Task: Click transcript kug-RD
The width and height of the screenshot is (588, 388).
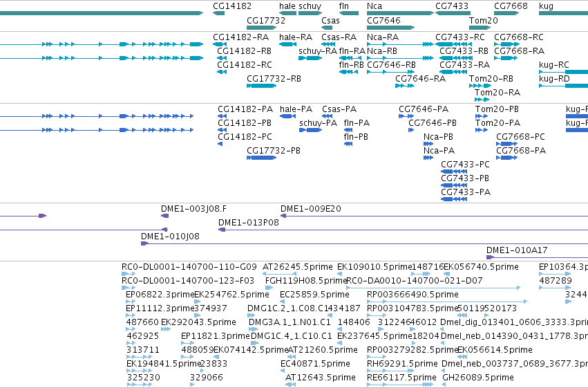Action: point(554,79)
